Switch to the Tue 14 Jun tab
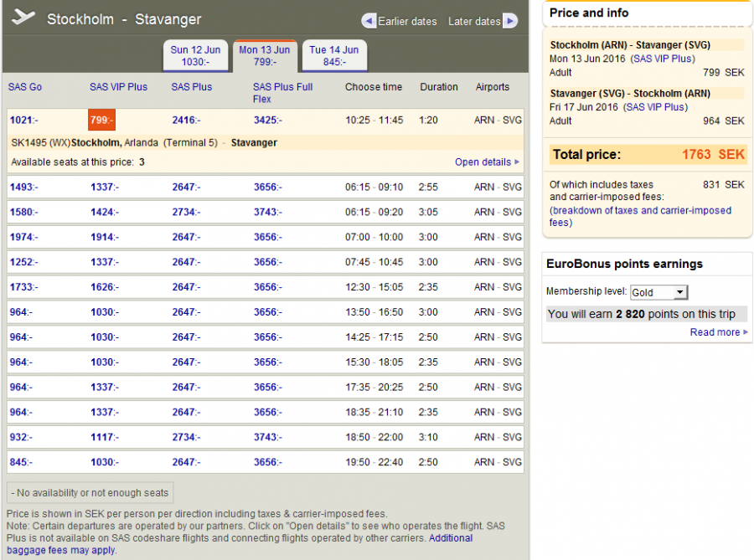The height and width of the screenshot is (560, 754). coord(333,56)
